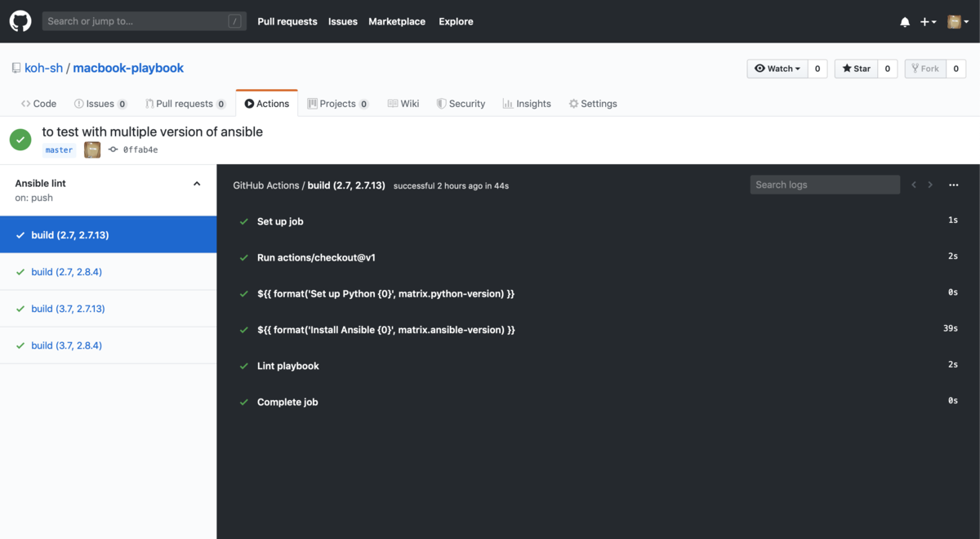Viewport: 980px width, 539px height.
Task: Click the 'GitHub Actions' breadcrumb text
Action: (x=266, y=185)
